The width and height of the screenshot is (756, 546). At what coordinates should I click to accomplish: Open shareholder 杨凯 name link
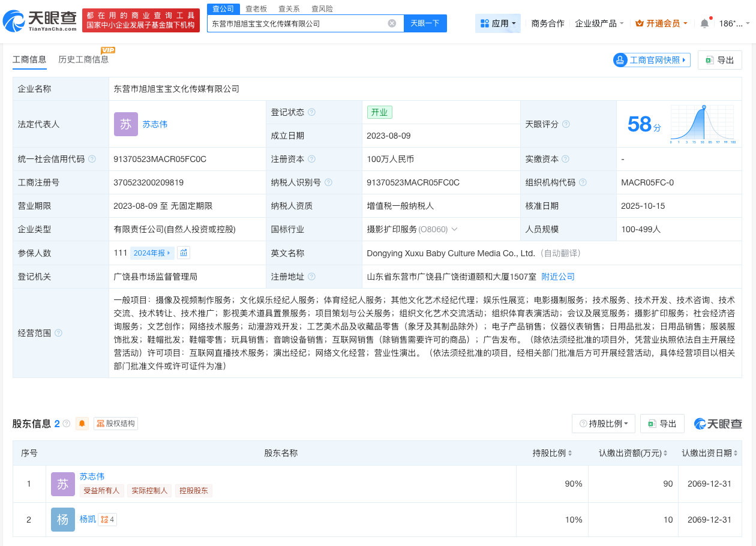click(88, 519)
